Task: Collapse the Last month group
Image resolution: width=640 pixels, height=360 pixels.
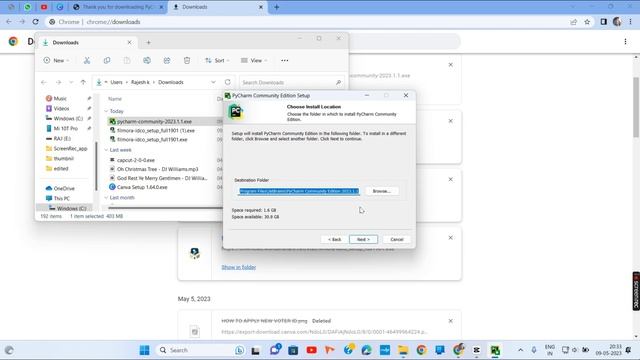Action: pos(106,198)
